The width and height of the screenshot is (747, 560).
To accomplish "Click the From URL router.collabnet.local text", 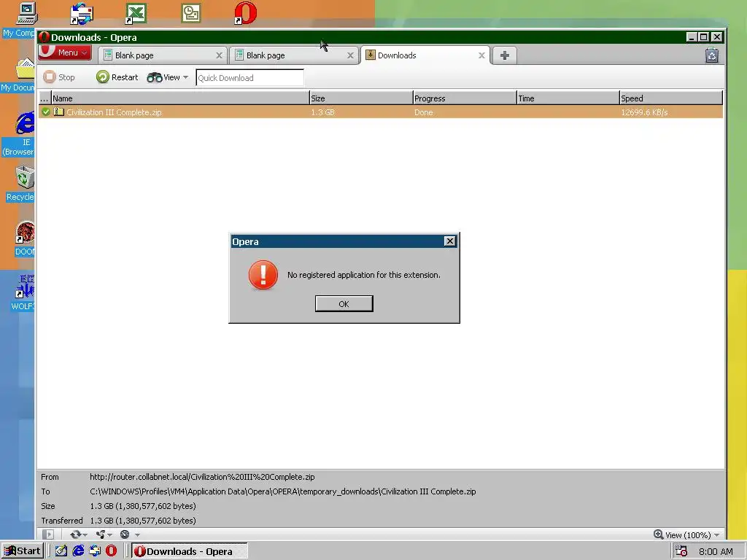I will [x=202, y=477].
